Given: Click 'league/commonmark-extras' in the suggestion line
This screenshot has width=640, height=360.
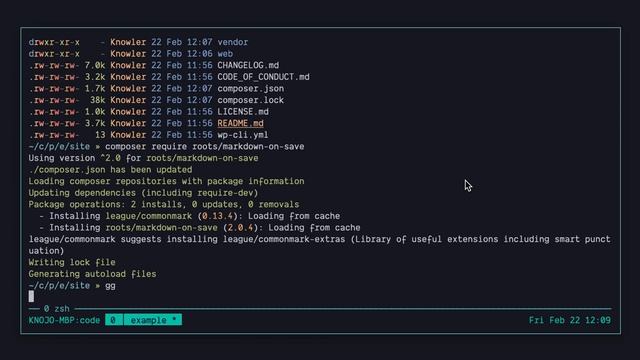Looking at the screenshot, I should point(284,239).
